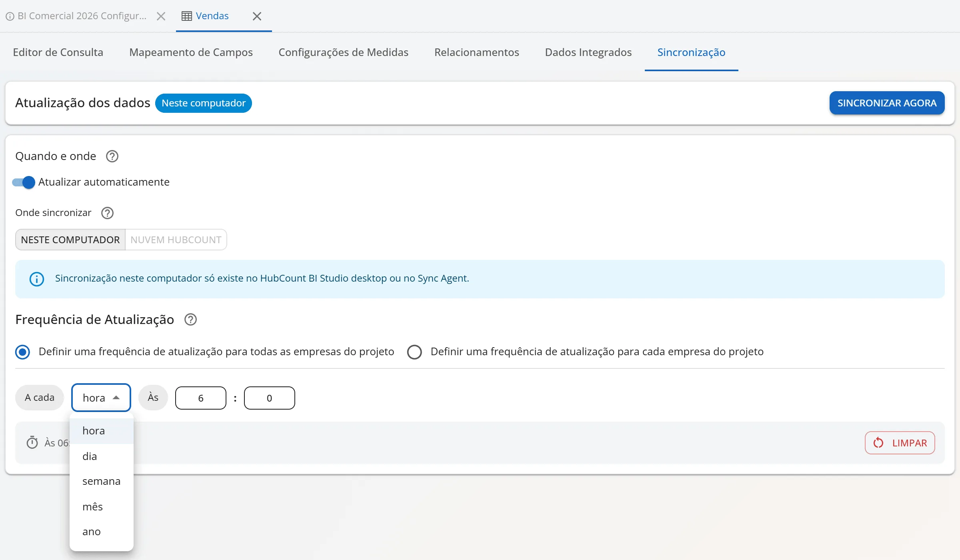The image size is (960, 560).
Task: Open the Editor de Consulta tab
Action: pyautogui.click(x=58, y=52)
